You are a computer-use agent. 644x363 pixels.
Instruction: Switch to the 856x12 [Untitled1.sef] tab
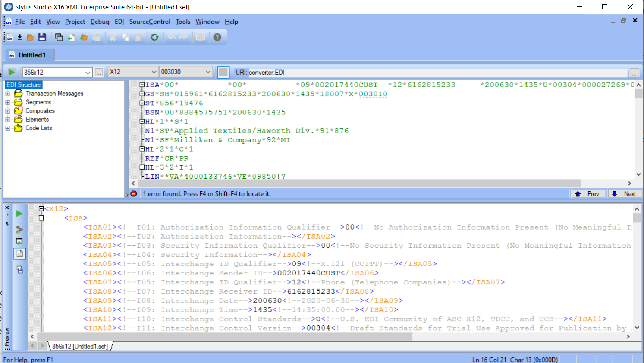click(80, 346)
